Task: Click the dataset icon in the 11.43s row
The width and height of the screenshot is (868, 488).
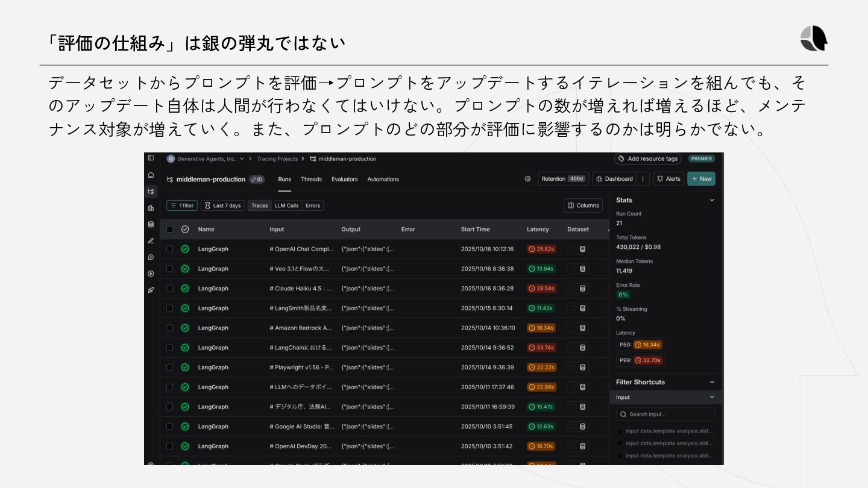Action: coord(583,308)
